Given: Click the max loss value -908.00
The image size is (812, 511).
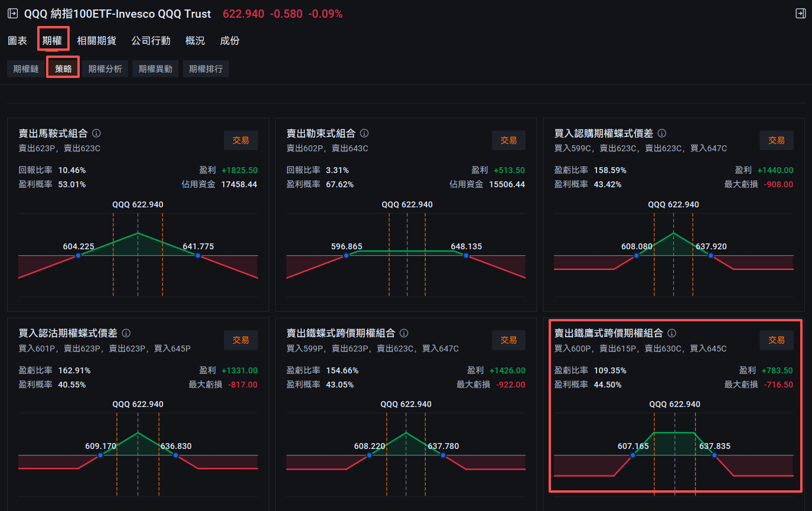Looking at the screenshot, I should point(778,184).
